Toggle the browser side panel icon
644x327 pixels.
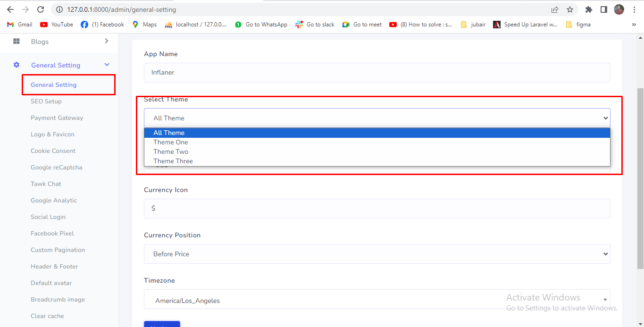tap(603, 9)
